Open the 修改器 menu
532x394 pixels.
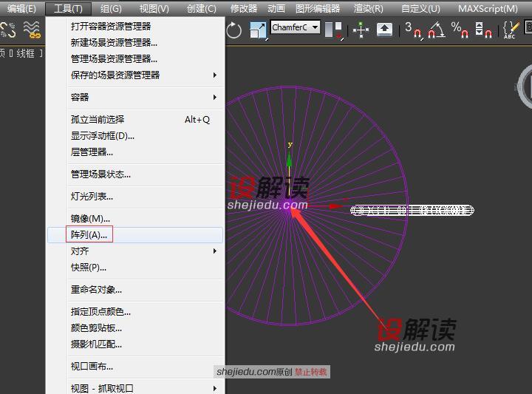coord(244,8)
